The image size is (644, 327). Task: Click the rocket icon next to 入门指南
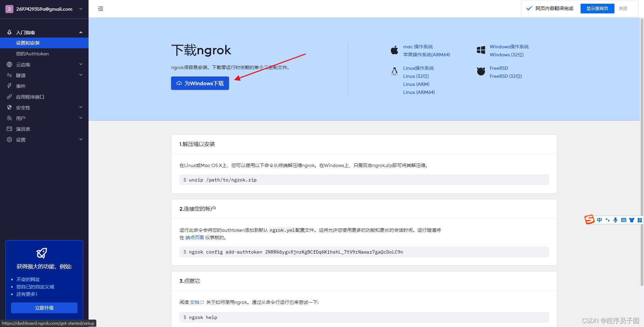point(9,32)
